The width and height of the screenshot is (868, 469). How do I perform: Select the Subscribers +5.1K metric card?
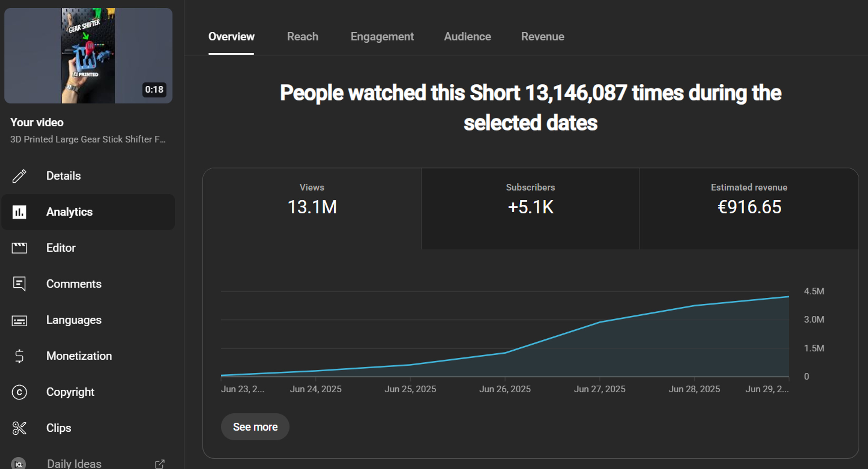point(530,209)
